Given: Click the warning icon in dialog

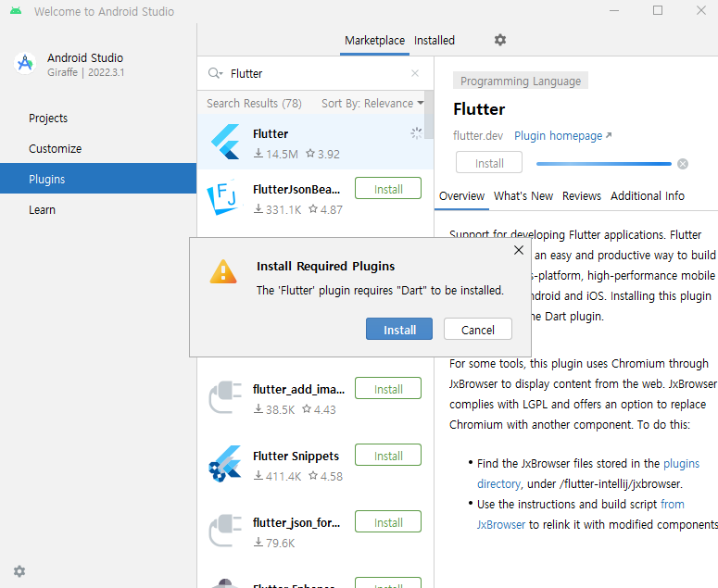Looking at the screenshot, I should point(223,271).
